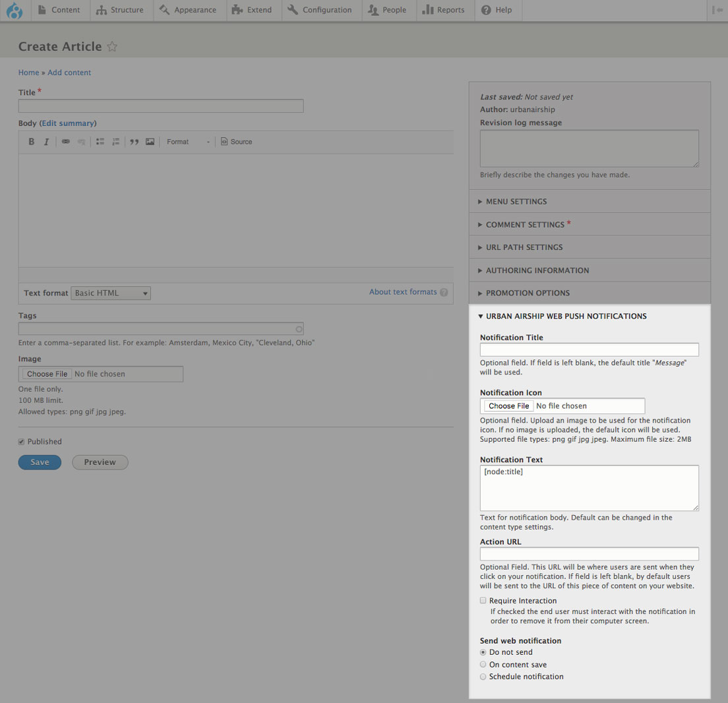This screenshot has height=703, width=728.
Task: Insert a block quote
Action: click(134, 142)
